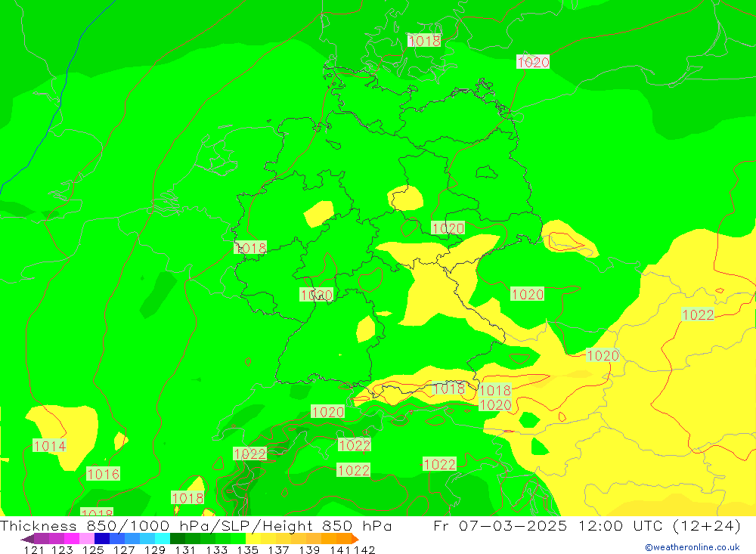Select the 1022 label in the eastern yellow area
The height and width of the screenshot is (554, 756).
698,315
